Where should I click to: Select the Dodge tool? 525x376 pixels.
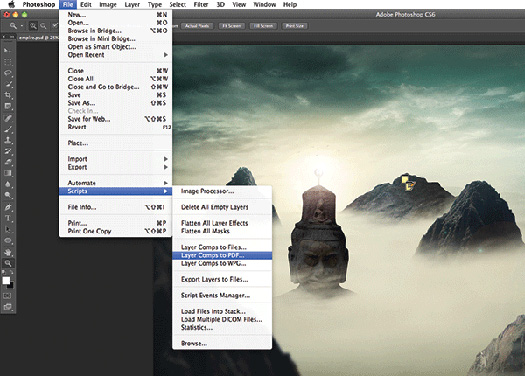pyautogui.click(x=7, y=195)
